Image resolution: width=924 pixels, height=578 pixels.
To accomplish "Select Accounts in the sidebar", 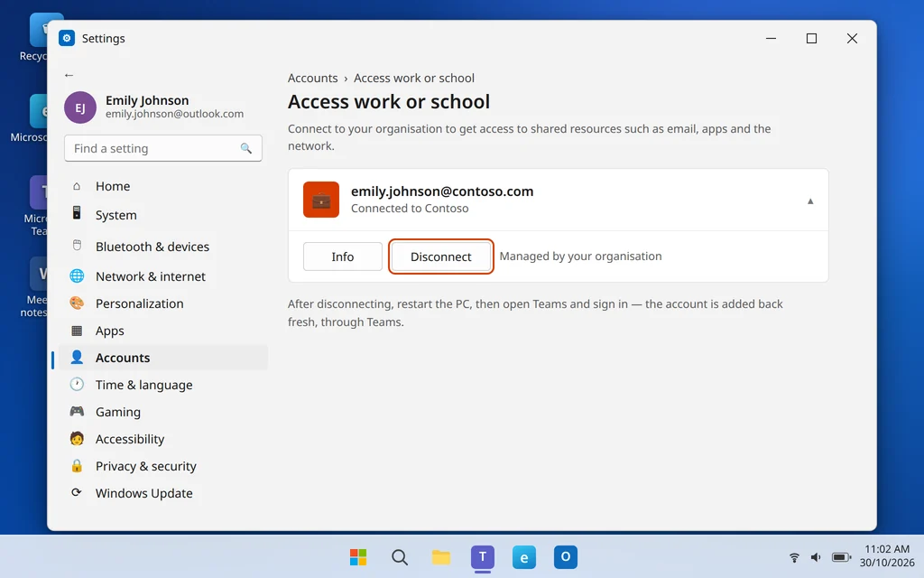I will 163,358.
